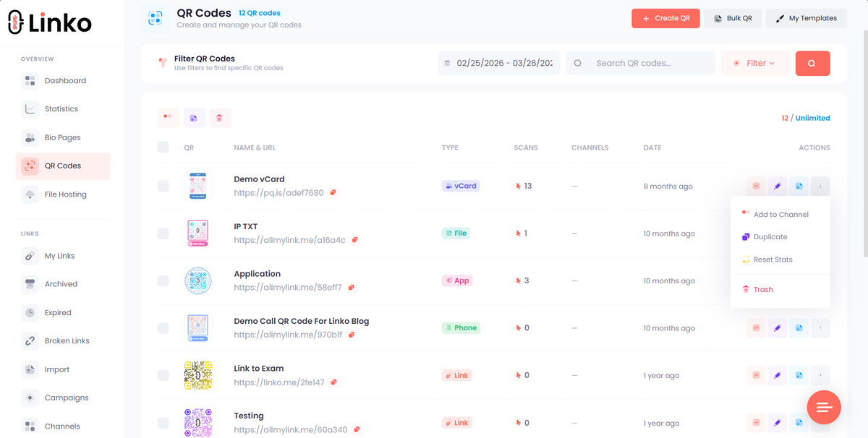Open the three-dot actions menu for Demo Call QR Code

tap(820, 327)
